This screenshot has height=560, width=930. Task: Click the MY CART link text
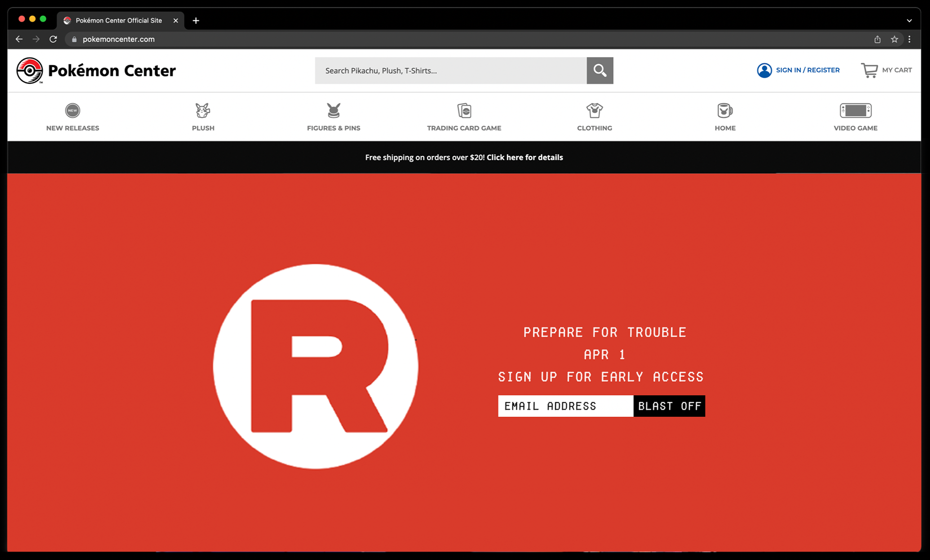click(x=897, y=70)
